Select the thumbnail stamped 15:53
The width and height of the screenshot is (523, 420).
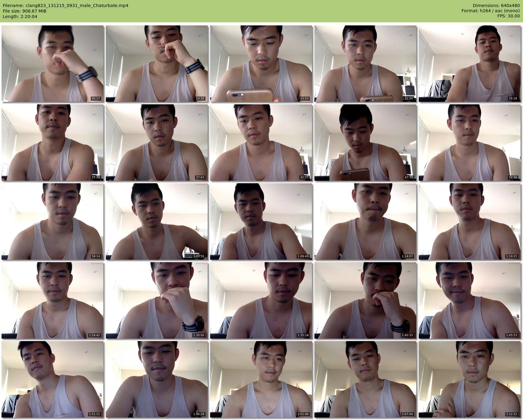pos(261,64)
